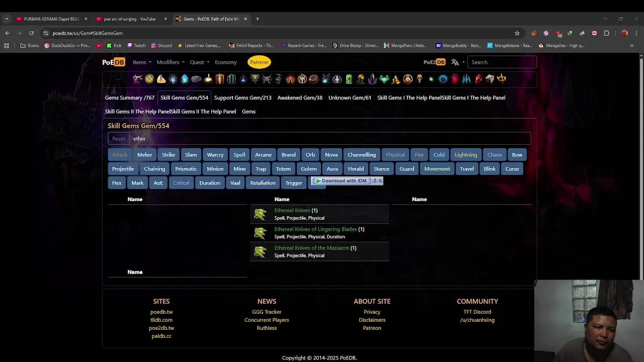Click the browser address bar
644x362 pixels.
pos(279,33)
